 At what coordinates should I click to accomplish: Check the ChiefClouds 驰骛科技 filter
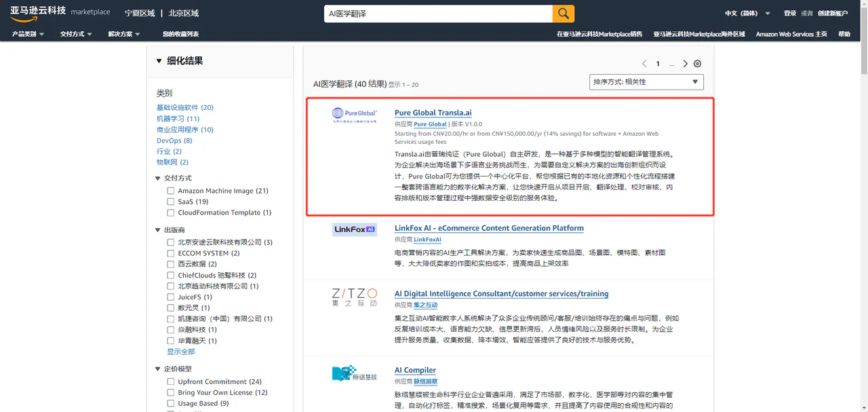[171, 276]
